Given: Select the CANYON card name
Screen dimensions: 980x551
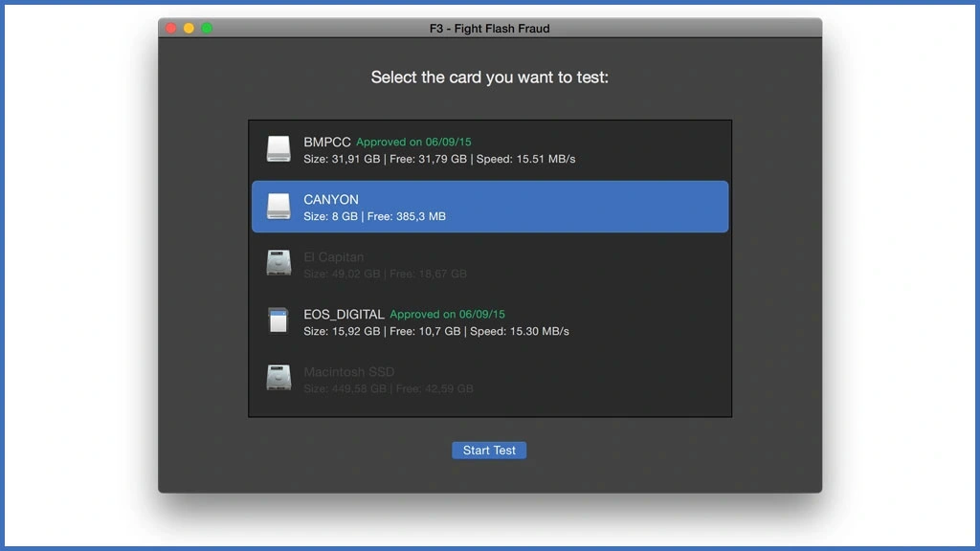Looking at the screenshot, I should pyautogui.click(x=331, y=199).
